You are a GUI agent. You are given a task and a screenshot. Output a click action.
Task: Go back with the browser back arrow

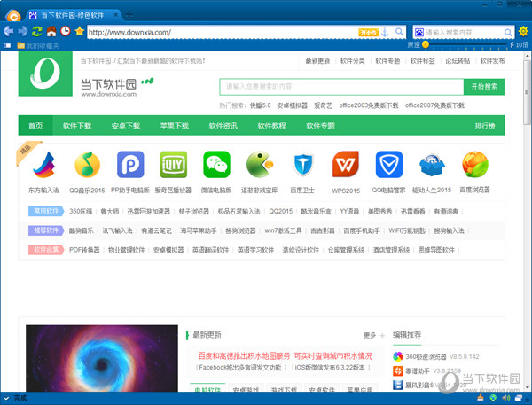[9, 32]
